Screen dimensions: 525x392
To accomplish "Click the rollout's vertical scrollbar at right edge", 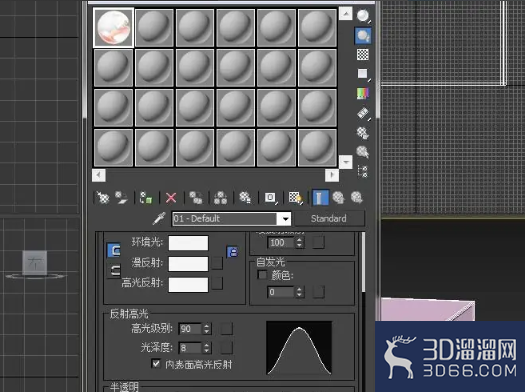I will [364, 262].
